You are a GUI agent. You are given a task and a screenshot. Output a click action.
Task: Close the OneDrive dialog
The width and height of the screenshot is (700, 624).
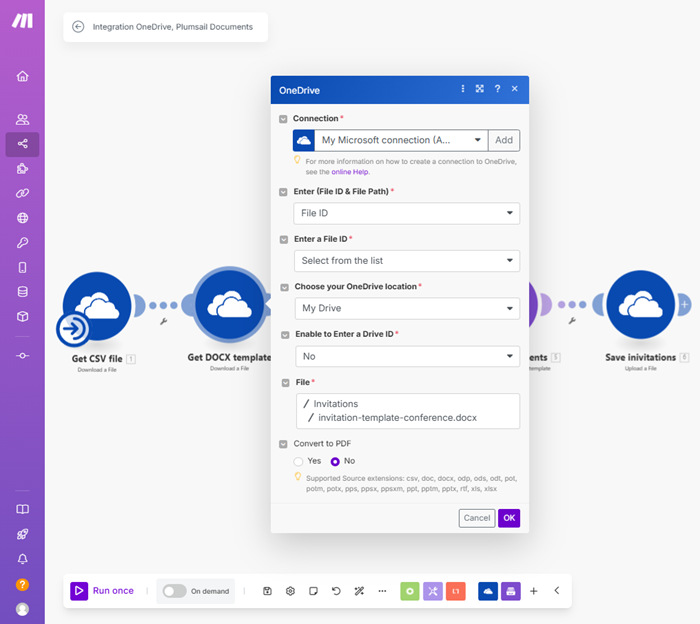tap(515, 89)
